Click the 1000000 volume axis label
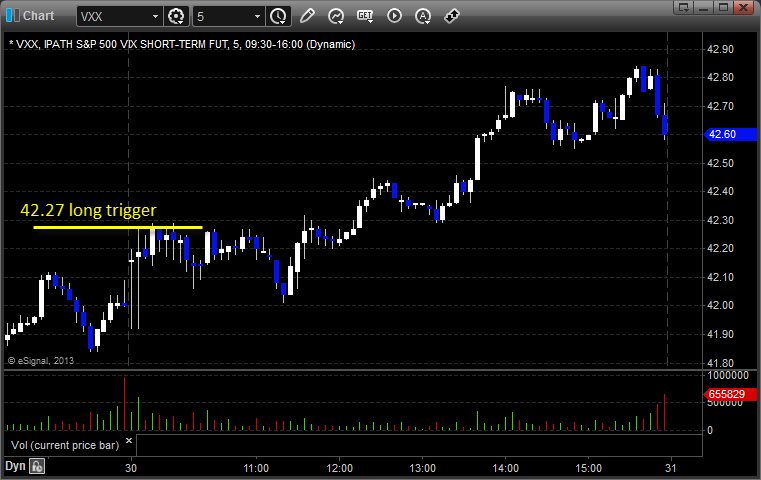 (728, 376)
